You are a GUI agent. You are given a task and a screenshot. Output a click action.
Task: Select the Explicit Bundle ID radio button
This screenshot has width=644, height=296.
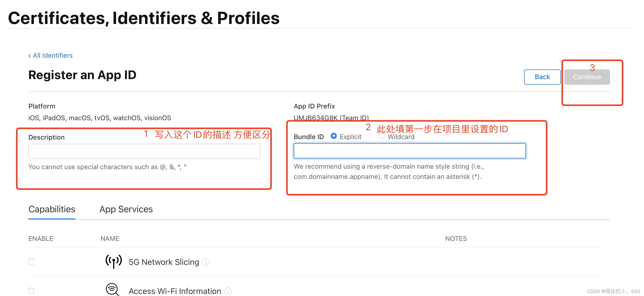click(x=333, y=136)
